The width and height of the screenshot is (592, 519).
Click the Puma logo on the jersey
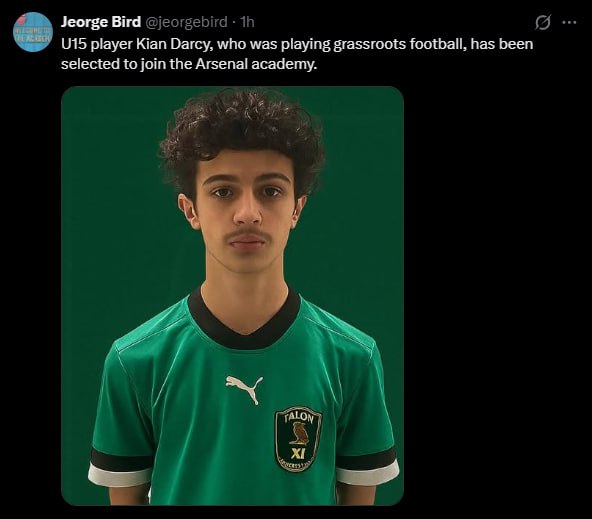245,389
